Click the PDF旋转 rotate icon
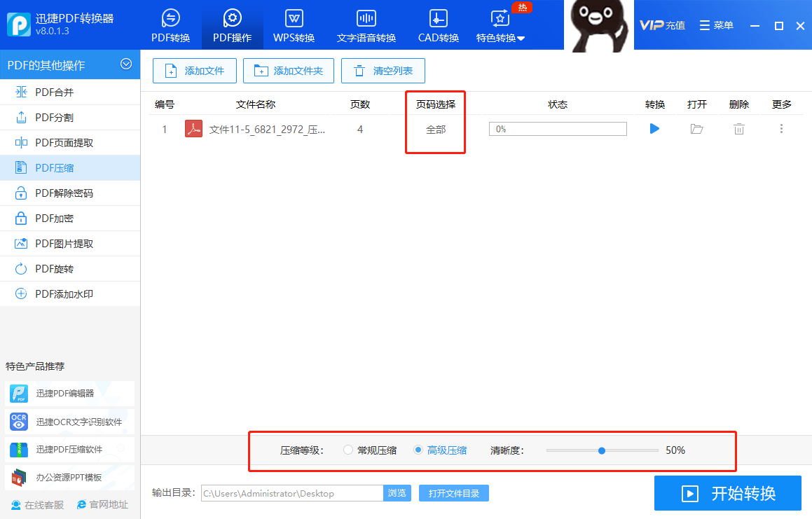Viewport: 812px width, 519px height. (21, 269)
